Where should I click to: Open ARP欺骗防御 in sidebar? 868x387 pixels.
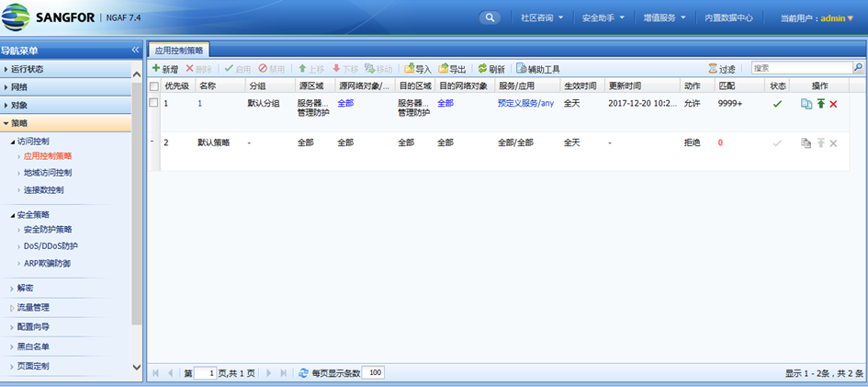point(47,264)
